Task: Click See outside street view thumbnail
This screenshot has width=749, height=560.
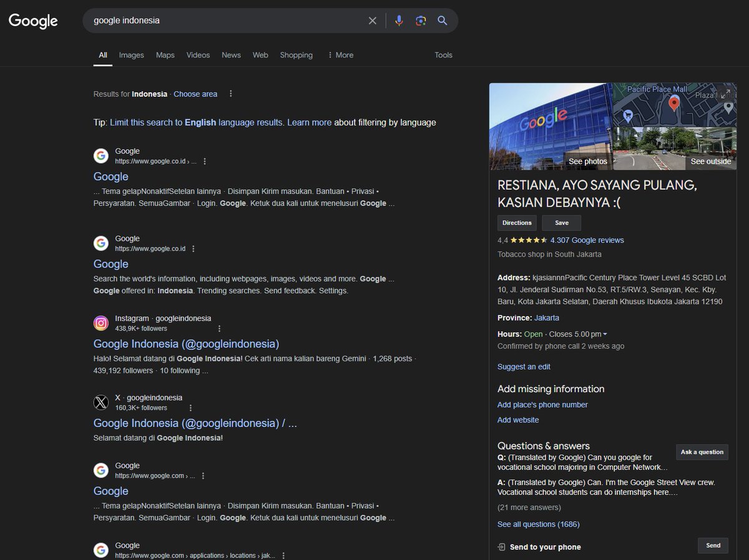Action: click(x=675, y=149)
